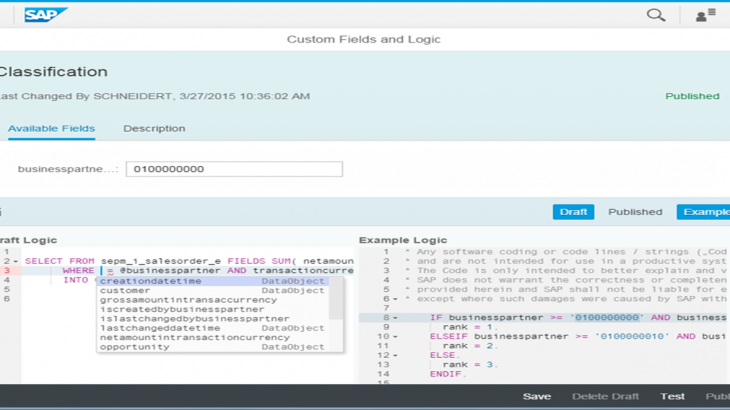Image resolution: width=730 pixels, height=410 pixels.
Task: Click Custom Fields and Logic title
Action: 364,39
